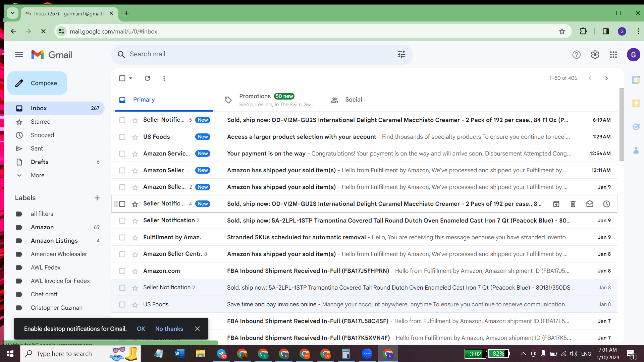
Task: Refresh the inbox message list
Action: point(147,78)
